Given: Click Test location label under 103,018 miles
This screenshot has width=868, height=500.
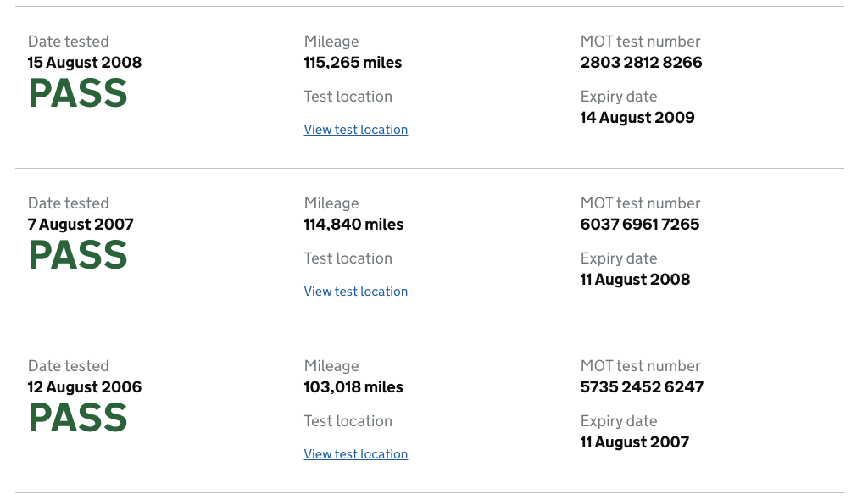Looking at the screenshot, I should [348, 421].
